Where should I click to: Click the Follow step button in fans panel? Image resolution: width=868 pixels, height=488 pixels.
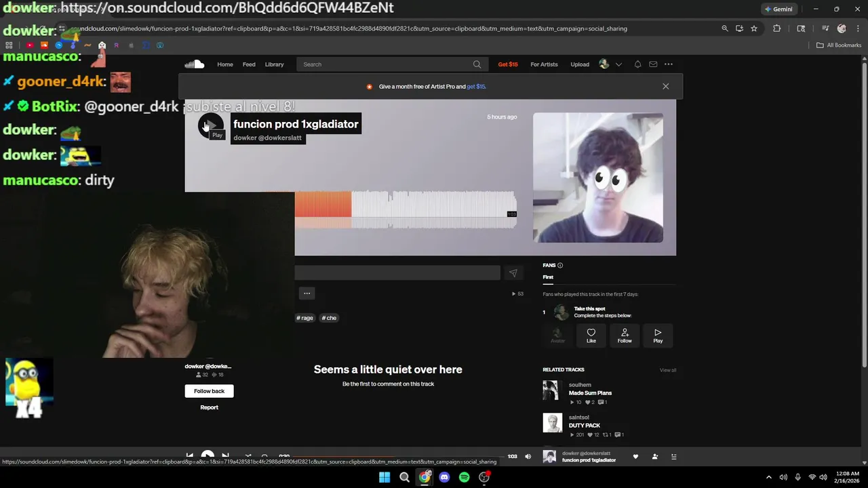coord(625,336)
